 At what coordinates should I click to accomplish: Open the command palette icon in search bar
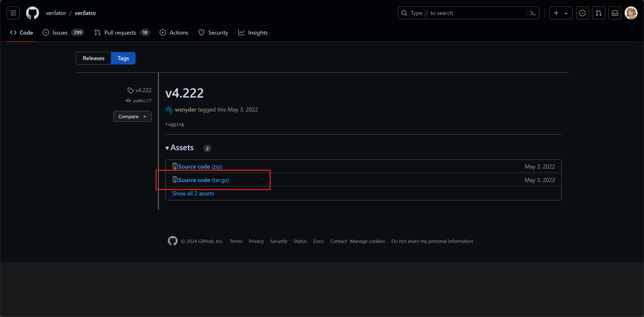533,13
